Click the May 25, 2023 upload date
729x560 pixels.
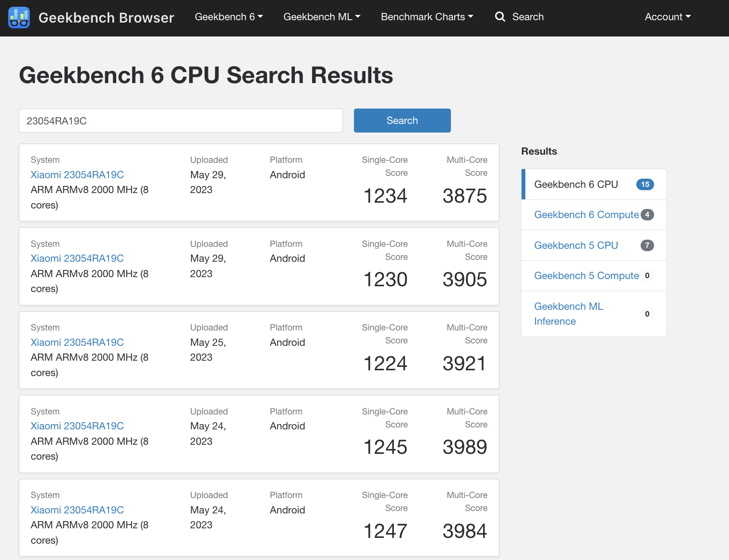[208, 350]
